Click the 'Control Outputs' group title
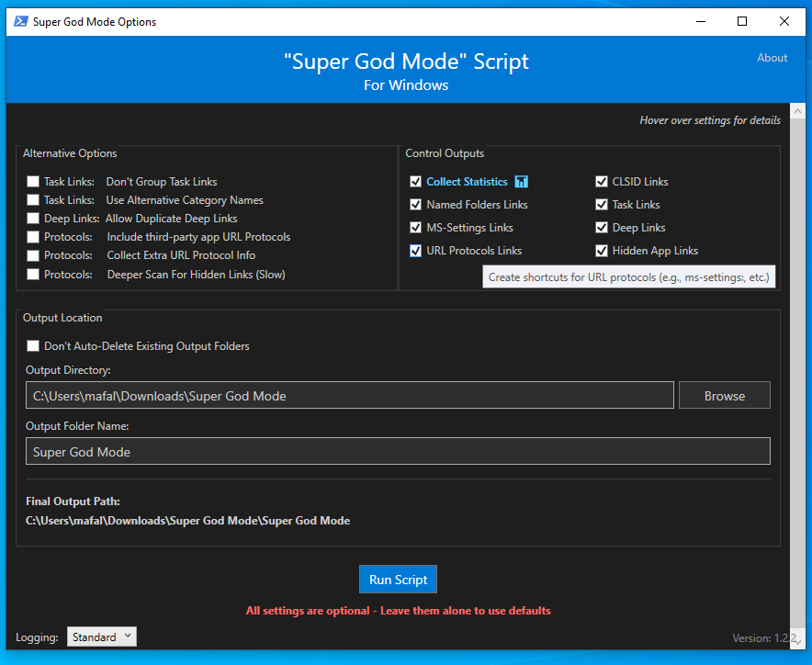 [x=445, y=153]
